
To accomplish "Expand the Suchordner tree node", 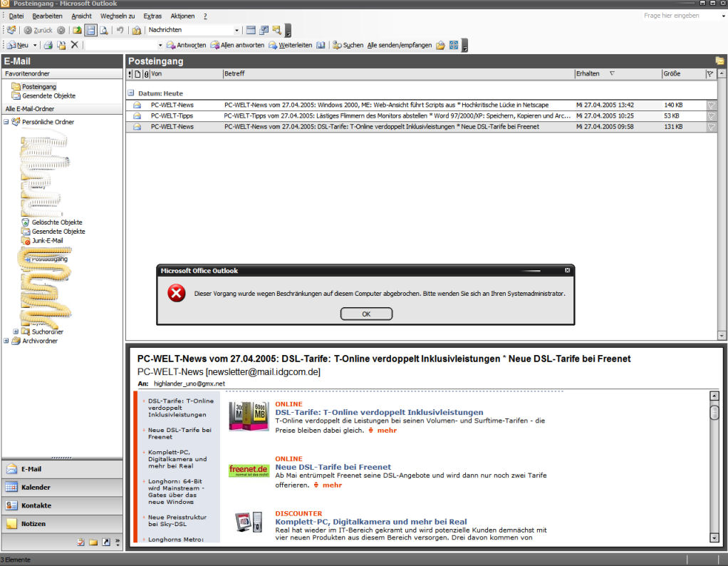I will pos(16,331).
